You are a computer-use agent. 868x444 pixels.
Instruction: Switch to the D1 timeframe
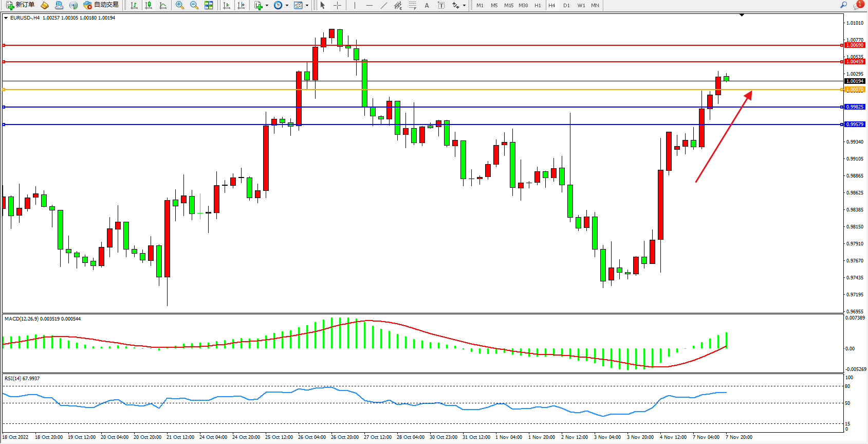point(566,5)
